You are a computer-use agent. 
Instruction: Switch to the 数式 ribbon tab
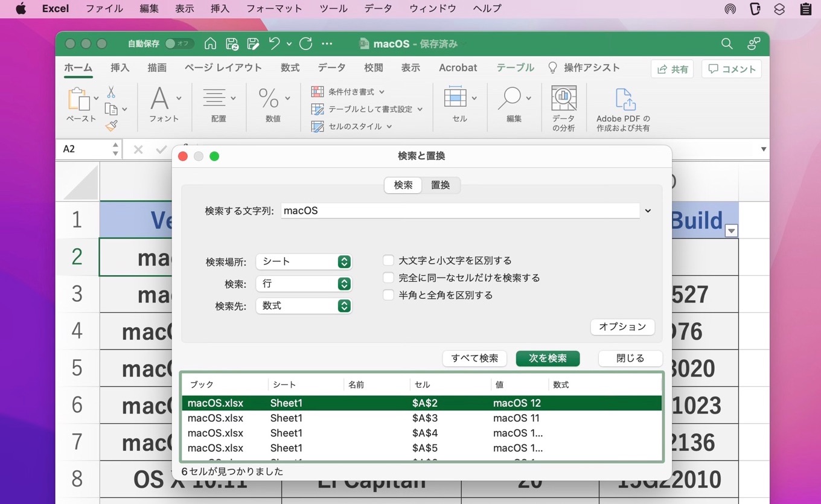tap(290, 68)
